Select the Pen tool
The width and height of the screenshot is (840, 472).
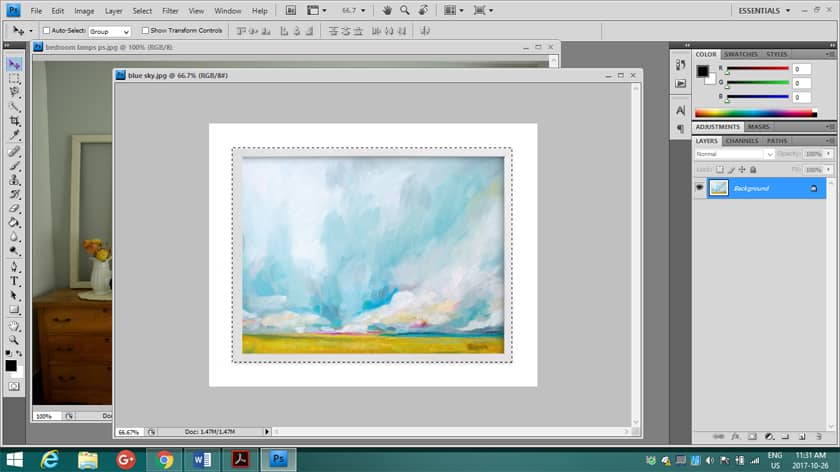pyautogui.click(x=14, y=266)
